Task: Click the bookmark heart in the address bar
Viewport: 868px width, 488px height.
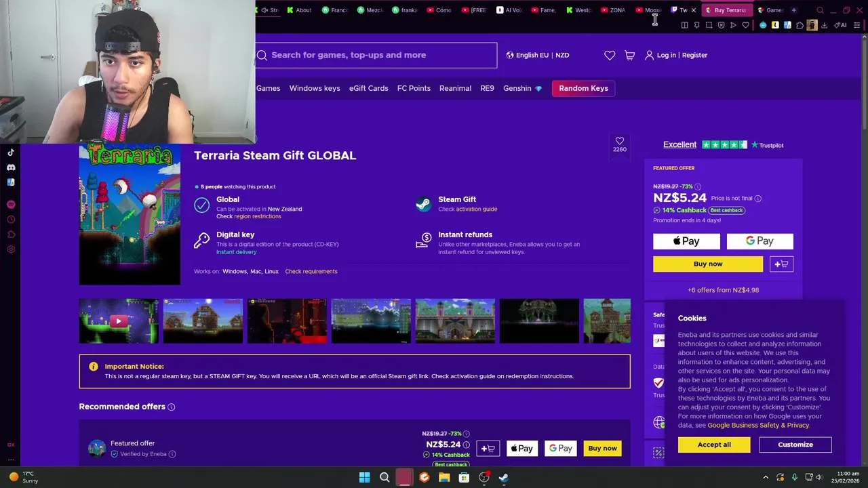Action: click(745, 25)
